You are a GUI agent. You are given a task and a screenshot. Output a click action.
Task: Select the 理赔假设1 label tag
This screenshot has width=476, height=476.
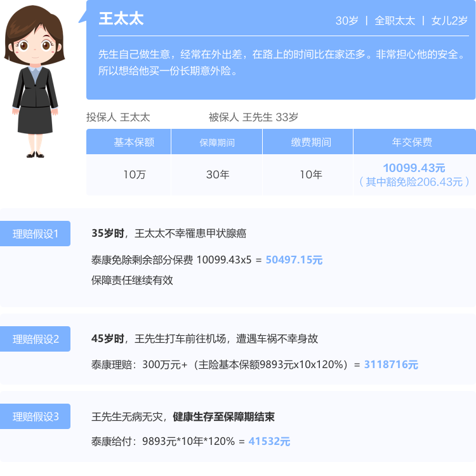[x=35, y=234]
